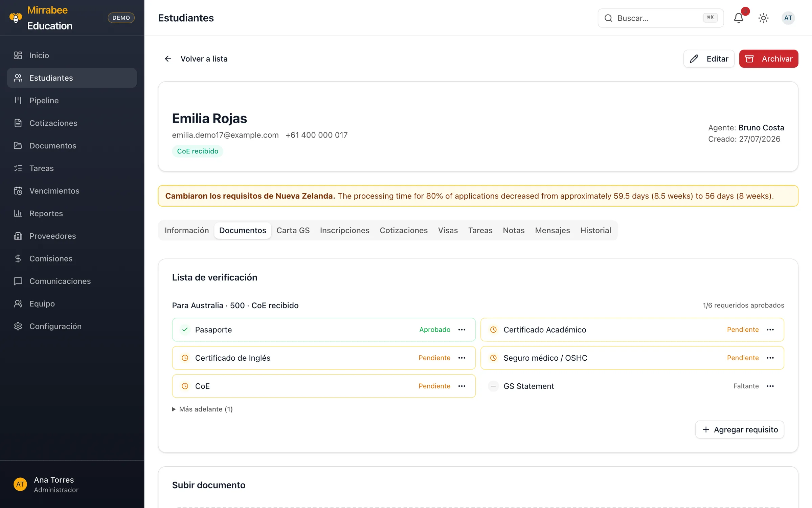Click the Agregar requisito button
Viewport: 812px width, 508px height.
click(740, 429)
